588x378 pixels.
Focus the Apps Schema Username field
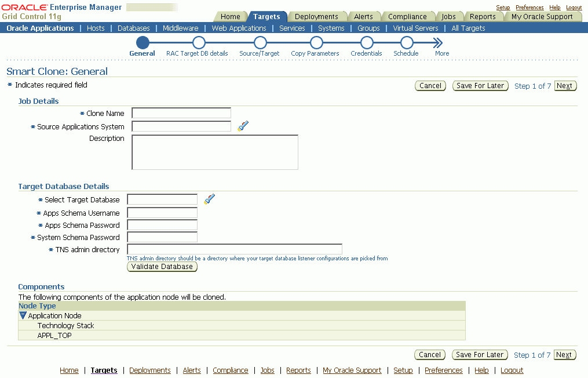pyautogui.click(x=162, y=213)
